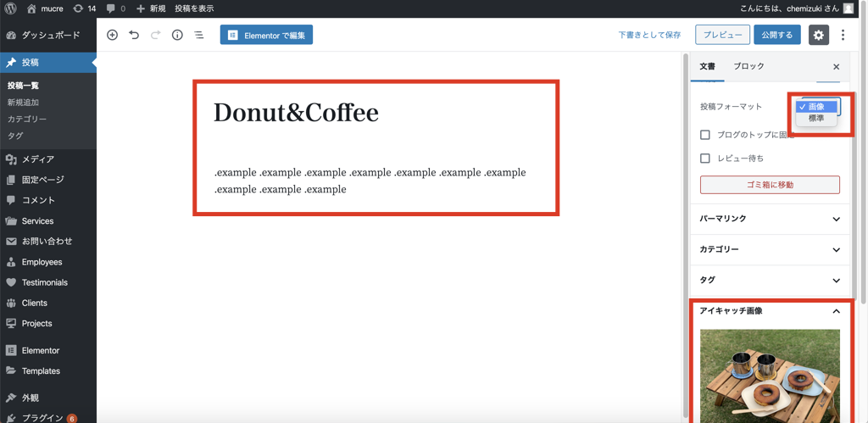Click the Elementor で編集 button
This screenshot has height=423, width=868.
[266, 35]
